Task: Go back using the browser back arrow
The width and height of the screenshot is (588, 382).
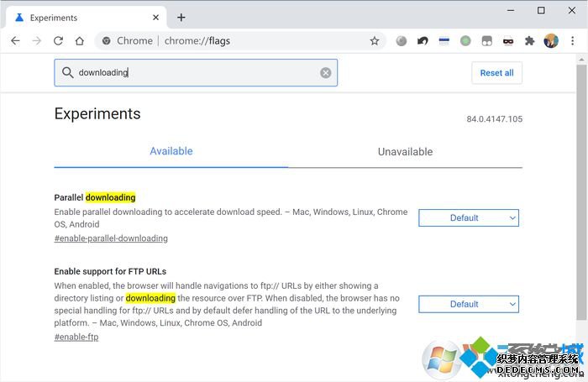Action: (15, 41)
